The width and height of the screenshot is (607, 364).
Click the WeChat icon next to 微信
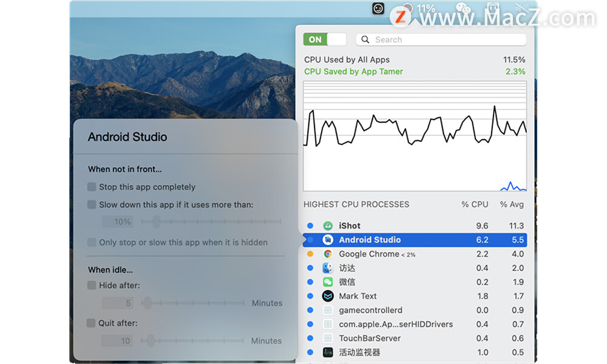pyautogui.click(x=328, y=282)
